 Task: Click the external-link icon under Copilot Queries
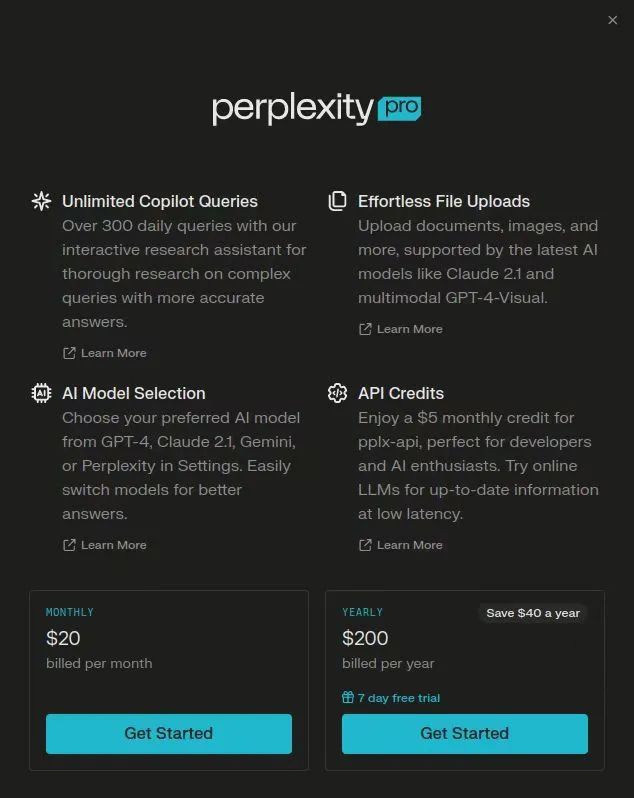point(69,353)
